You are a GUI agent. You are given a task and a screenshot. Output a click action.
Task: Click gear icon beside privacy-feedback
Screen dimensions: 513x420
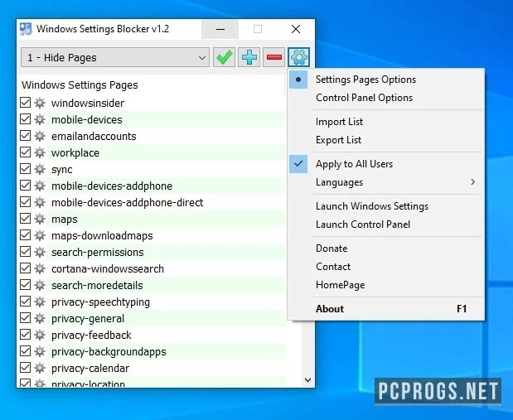pyautogui.click(x=40, y=335)
